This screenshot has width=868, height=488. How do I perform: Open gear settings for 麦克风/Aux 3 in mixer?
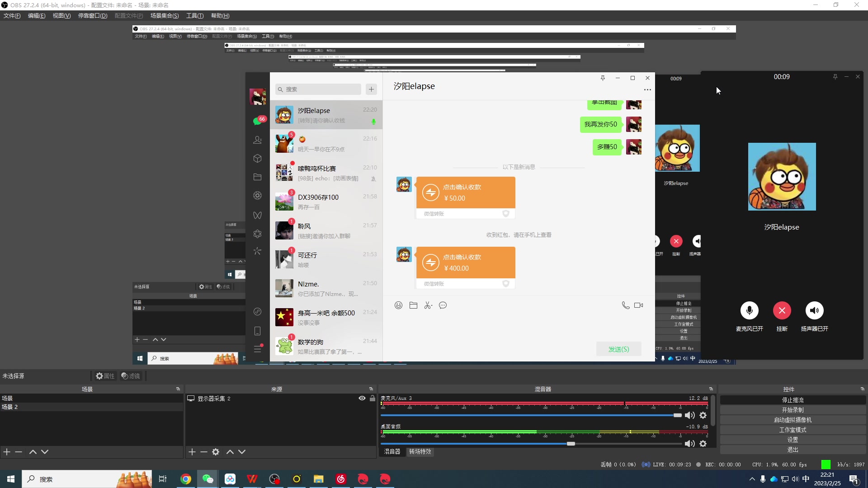[703, 415]
